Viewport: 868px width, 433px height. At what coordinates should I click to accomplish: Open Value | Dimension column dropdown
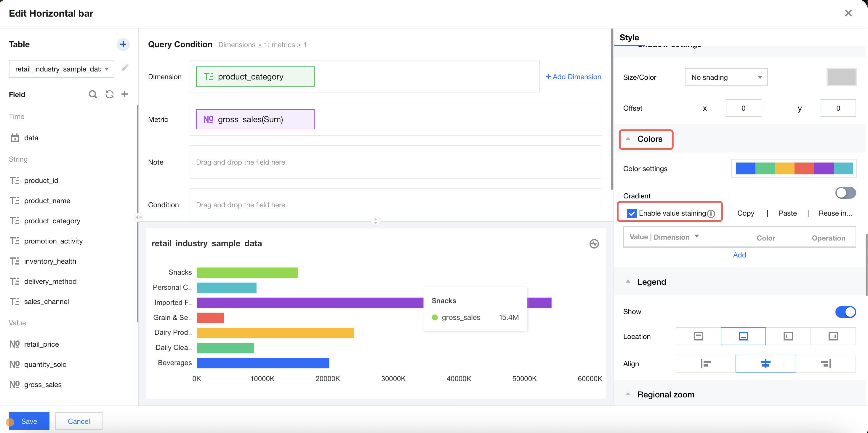[x=696, y=236]
